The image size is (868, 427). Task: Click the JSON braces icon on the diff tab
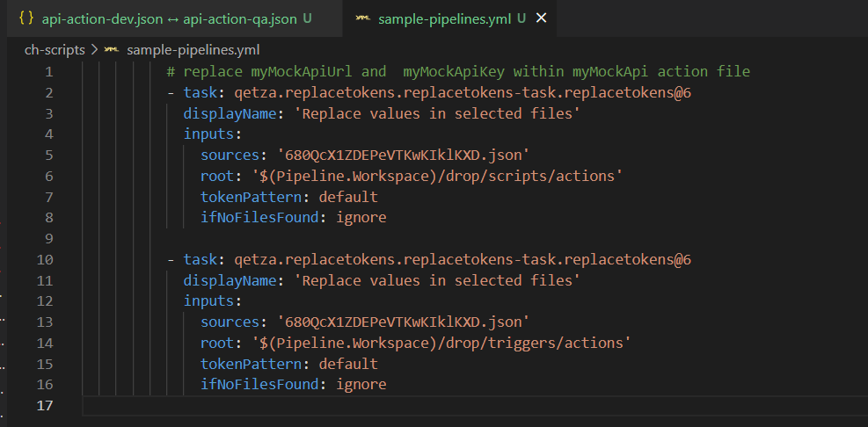point(26,18)
